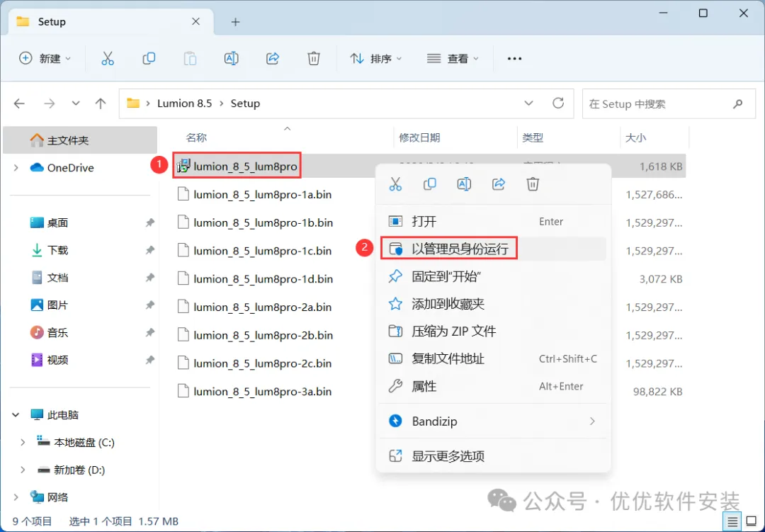Click the Cut icon in the context menu
The width and height of the screenshot is (765, 532).
point(395,184)
